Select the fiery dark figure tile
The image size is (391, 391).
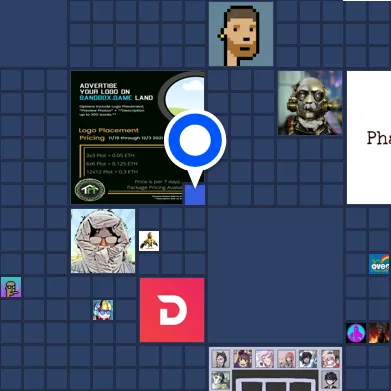(x=379, y=333)
